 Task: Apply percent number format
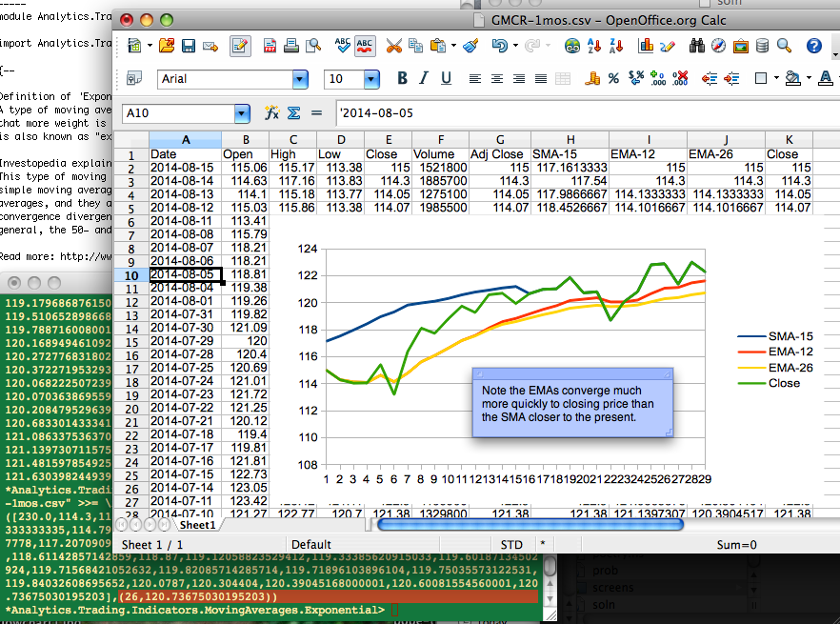(x=613, y=79)
